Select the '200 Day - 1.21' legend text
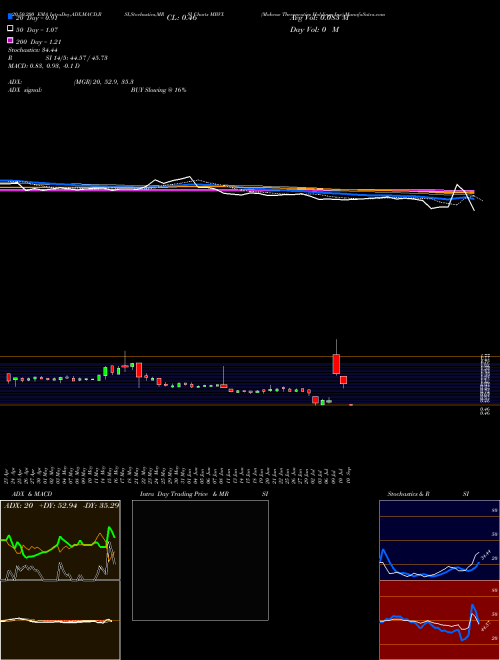 [x=39, y=42]
